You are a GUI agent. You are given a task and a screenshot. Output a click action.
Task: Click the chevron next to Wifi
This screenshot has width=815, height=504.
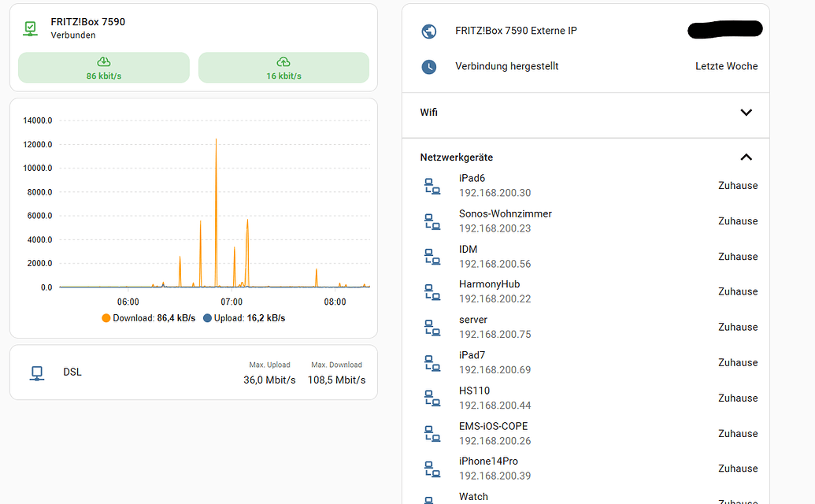[746, 113]
